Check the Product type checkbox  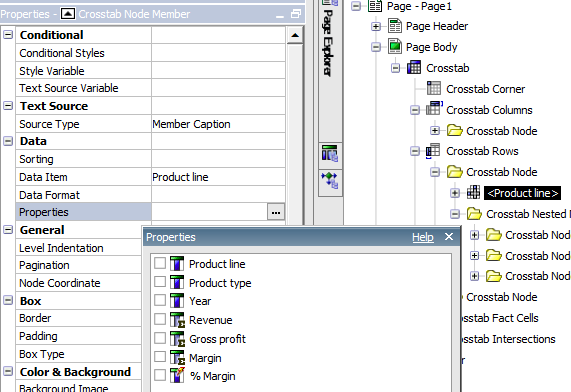pyautogui.click(x=160, y=282)
